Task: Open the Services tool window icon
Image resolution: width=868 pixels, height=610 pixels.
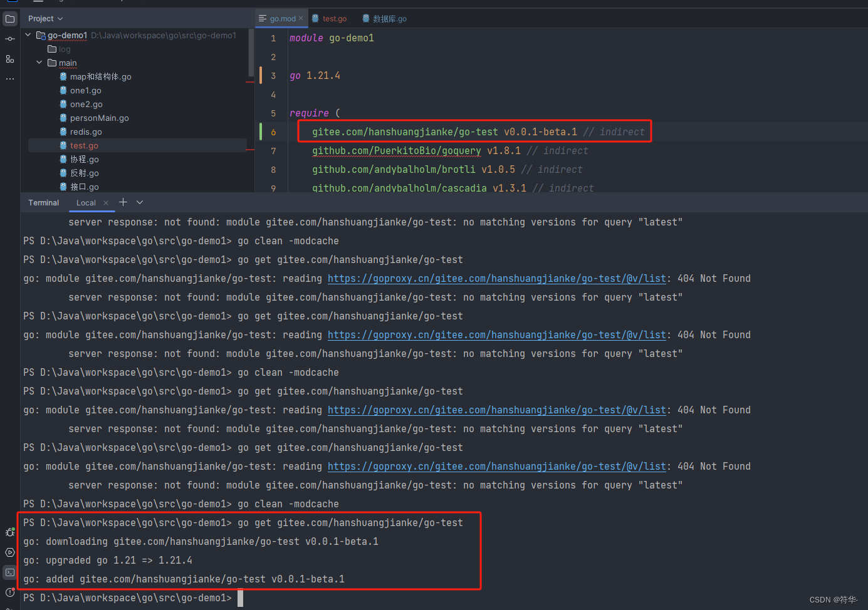Action: pos(10,552)
